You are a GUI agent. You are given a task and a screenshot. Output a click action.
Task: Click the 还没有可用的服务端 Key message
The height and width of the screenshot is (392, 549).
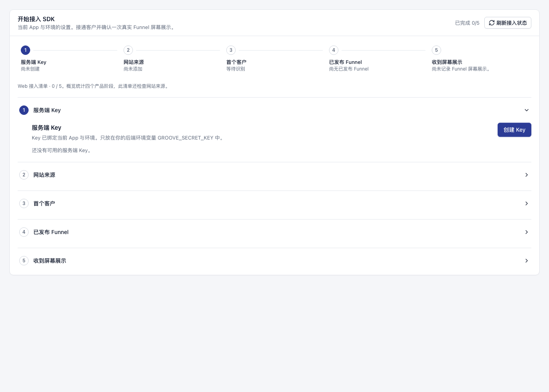62,151
